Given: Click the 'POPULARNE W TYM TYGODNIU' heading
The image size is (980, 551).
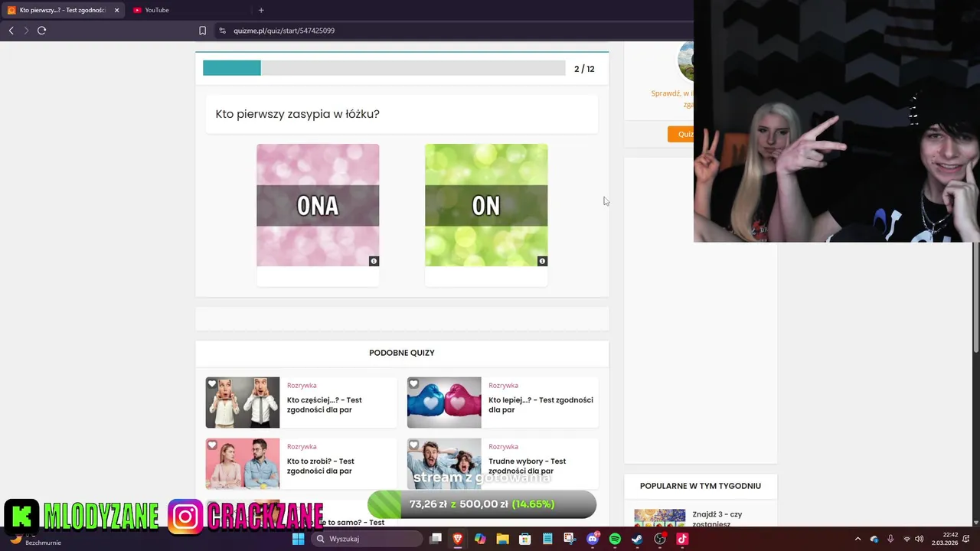Looking at the screenshot, I should pyautogui.click(x=701, y=486).
